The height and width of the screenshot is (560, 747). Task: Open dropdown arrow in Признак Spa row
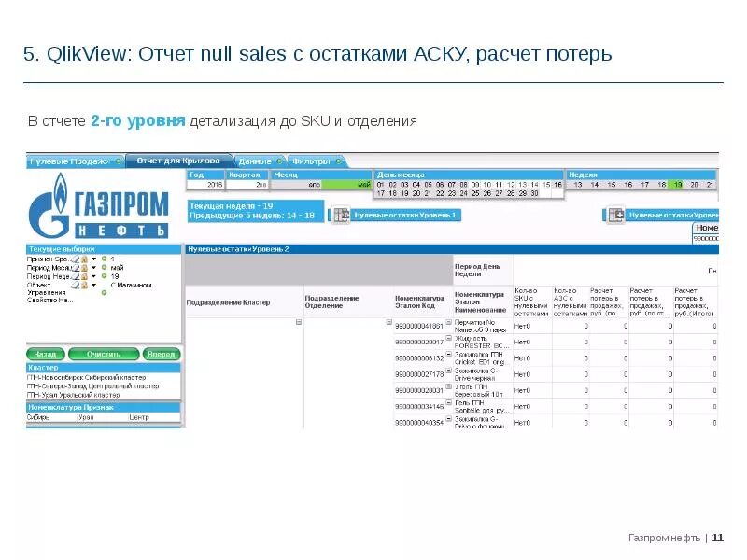tap(93, 259)
